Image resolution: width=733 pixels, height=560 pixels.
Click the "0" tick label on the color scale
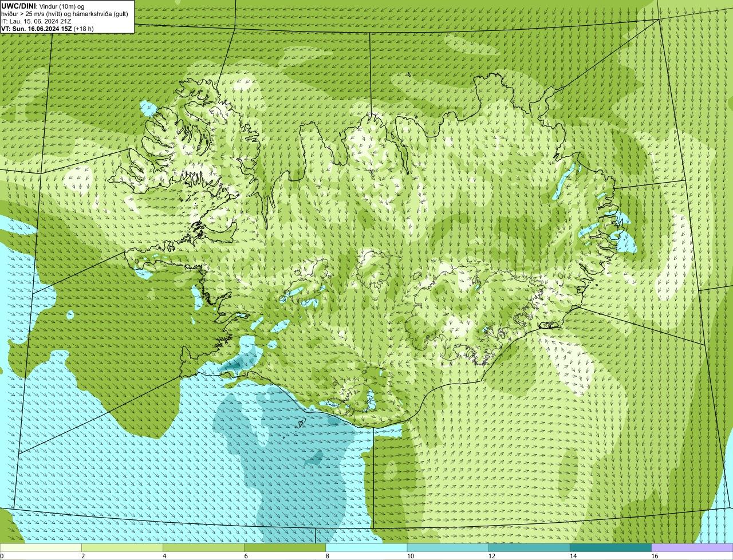pos(2,556)
